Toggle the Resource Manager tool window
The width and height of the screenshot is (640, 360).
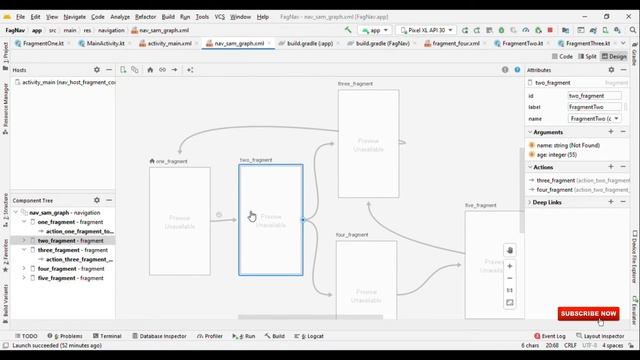click(5, 109)
